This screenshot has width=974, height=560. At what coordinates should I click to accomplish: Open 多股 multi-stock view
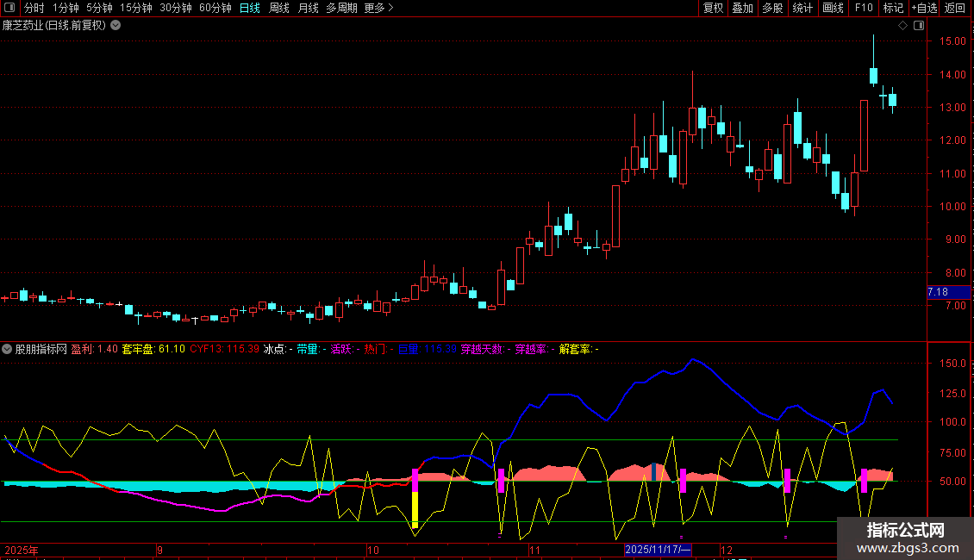coord(773,8)
